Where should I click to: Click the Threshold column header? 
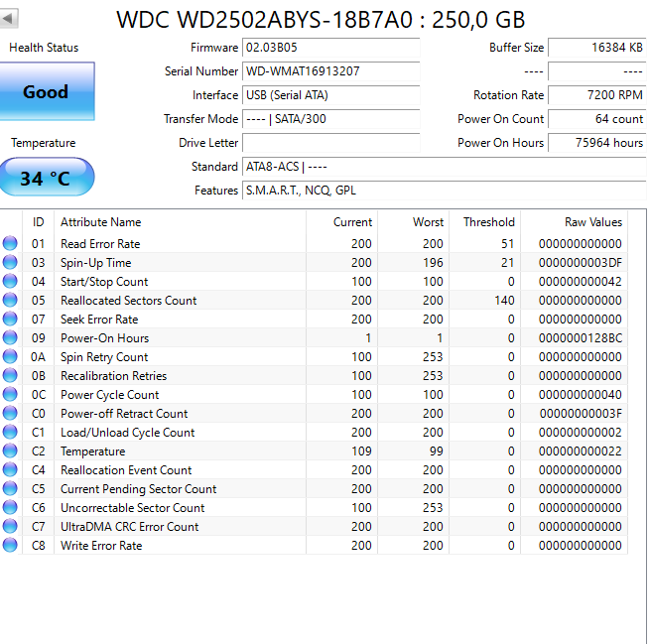[485, 222]
